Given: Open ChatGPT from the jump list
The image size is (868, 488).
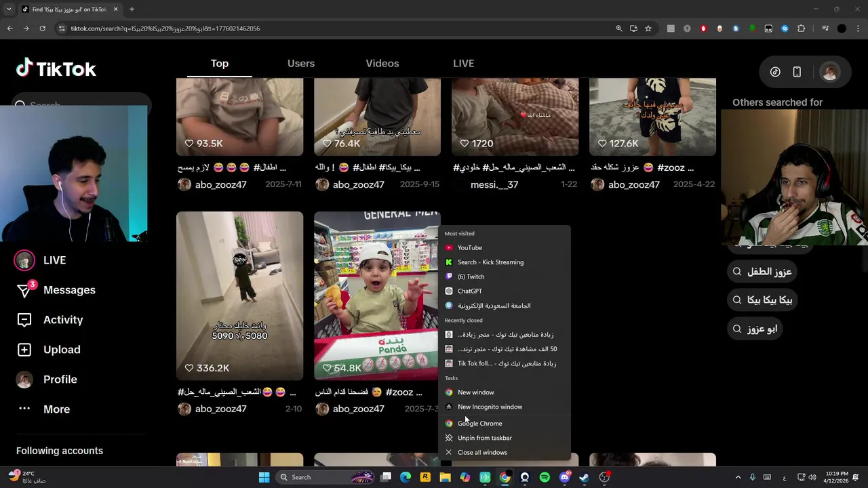Looking at the screenshot, I should [x=505, y=291].
